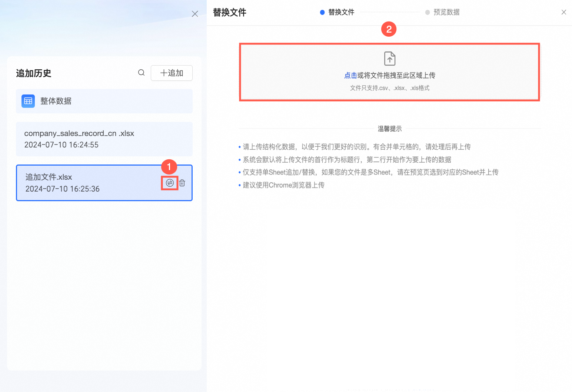This screenshot has width=572, height=392.
Task: Click the replace icon on 追加文件.xlsx
Action: [x=170, y=183]
